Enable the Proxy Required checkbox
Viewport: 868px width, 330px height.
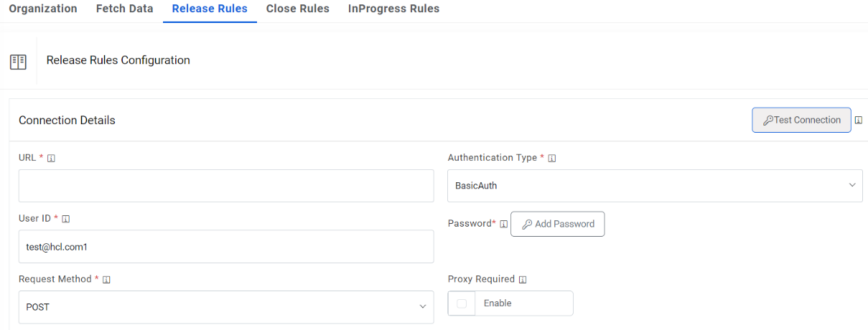tap(462, 303)
